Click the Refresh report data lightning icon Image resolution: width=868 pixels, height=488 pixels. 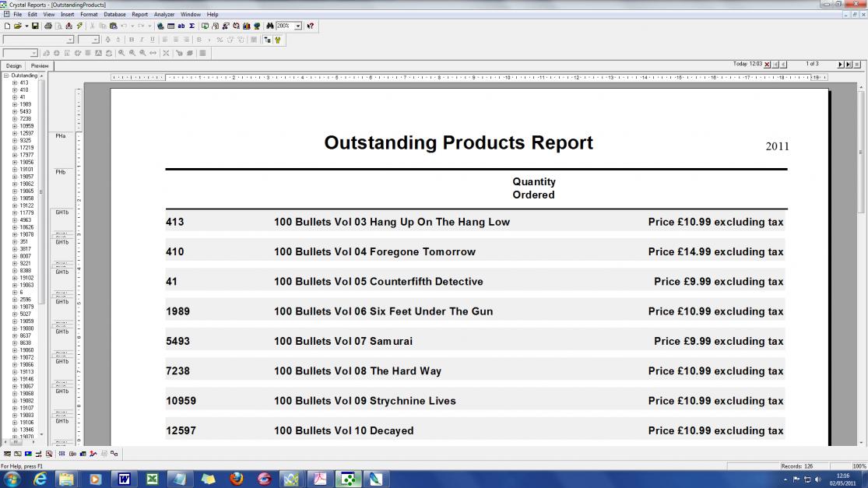(x=79, y=26)
